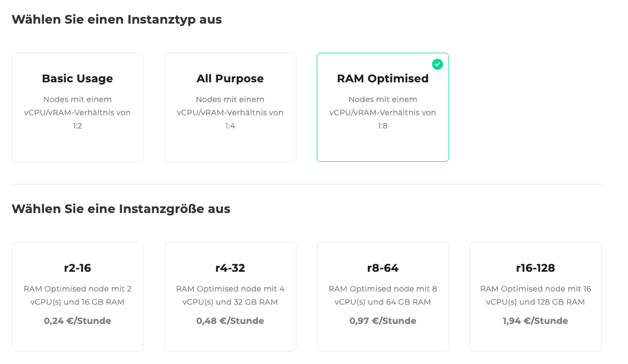Click the heading Wählen Sie einen Instanztyp aus
The height and width of the screenshot is (364, 628).
117,19
